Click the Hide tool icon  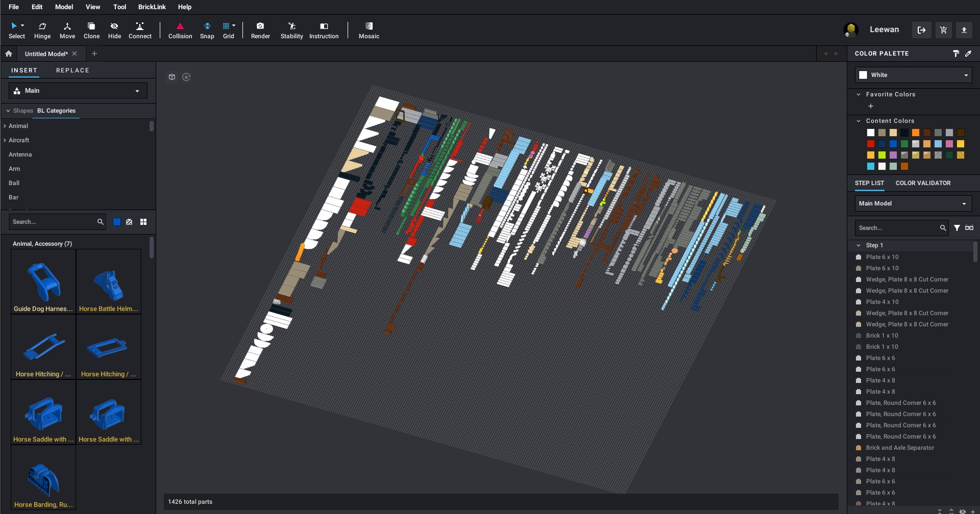click(x=114, y=30)
